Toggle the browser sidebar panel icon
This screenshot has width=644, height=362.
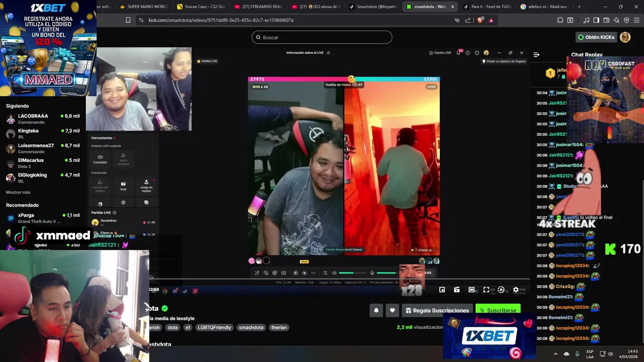pos(596,20)
